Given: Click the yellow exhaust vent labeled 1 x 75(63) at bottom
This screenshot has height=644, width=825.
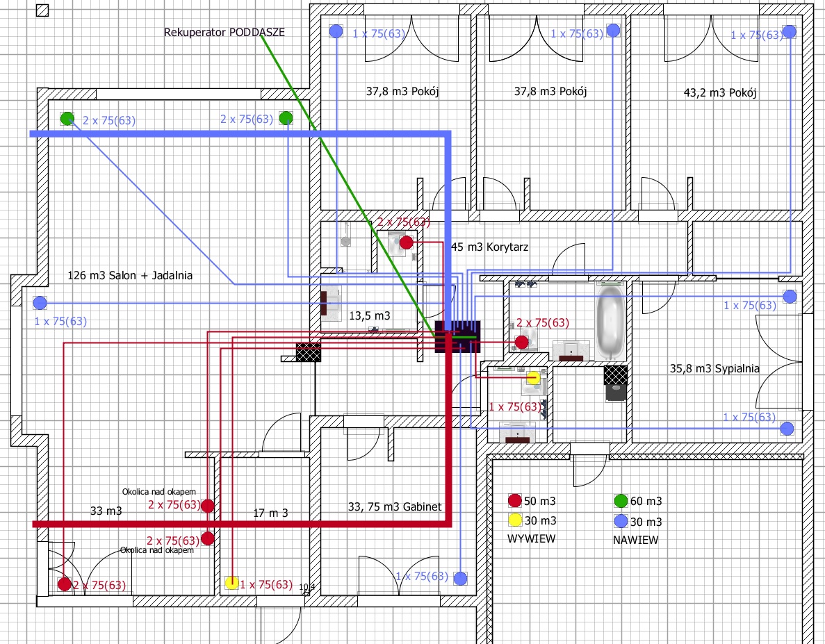Looking at the screenshot, I should point(233,583).
